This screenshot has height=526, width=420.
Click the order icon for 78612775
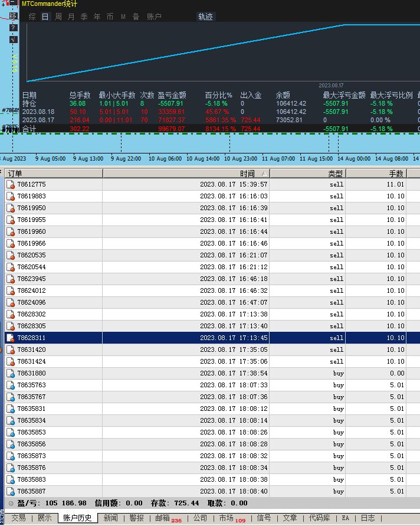11,185
